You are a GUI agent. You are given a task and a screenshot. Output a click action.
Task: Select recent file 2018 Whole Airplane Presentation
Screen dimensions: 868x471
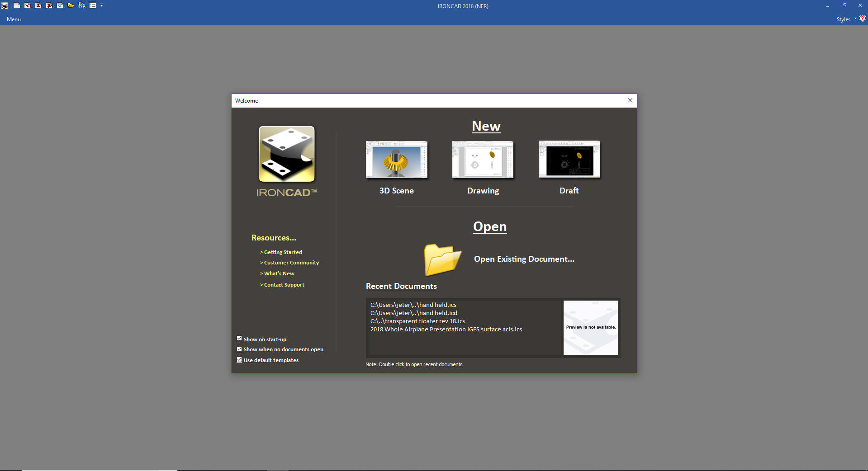(446, 329)
